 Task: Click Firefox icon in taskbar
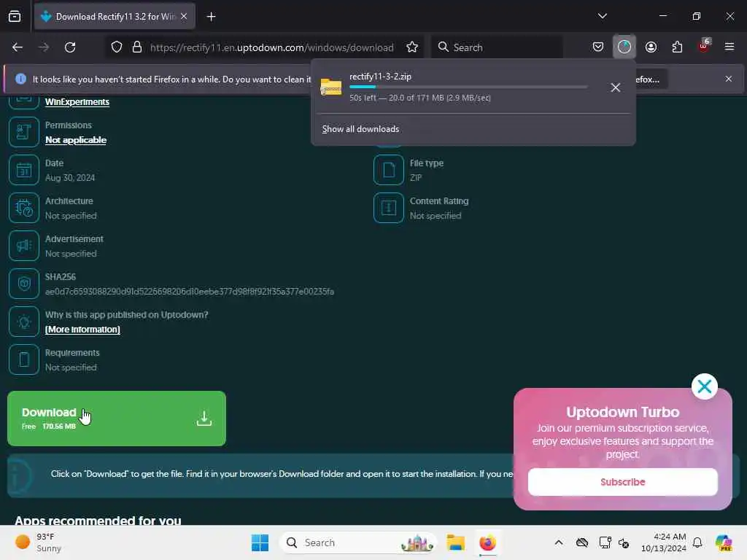(487, 542)
